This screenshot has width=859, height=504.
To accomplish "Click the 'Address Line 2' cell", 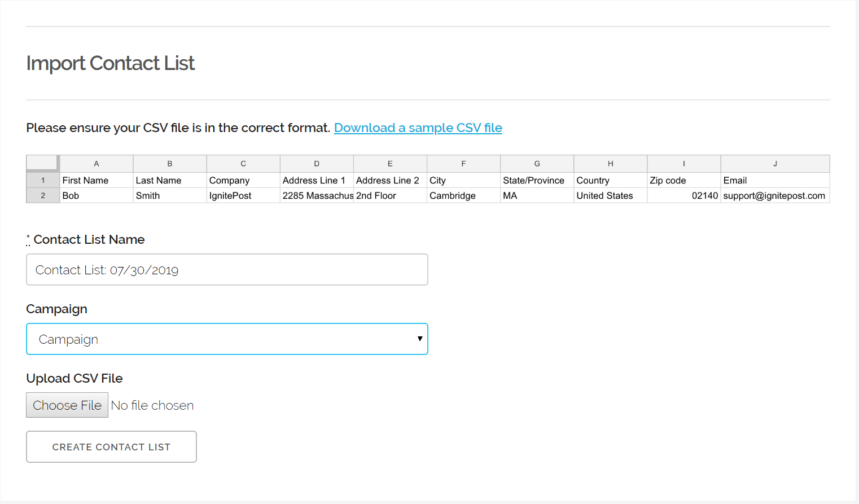I will point(390,180).
